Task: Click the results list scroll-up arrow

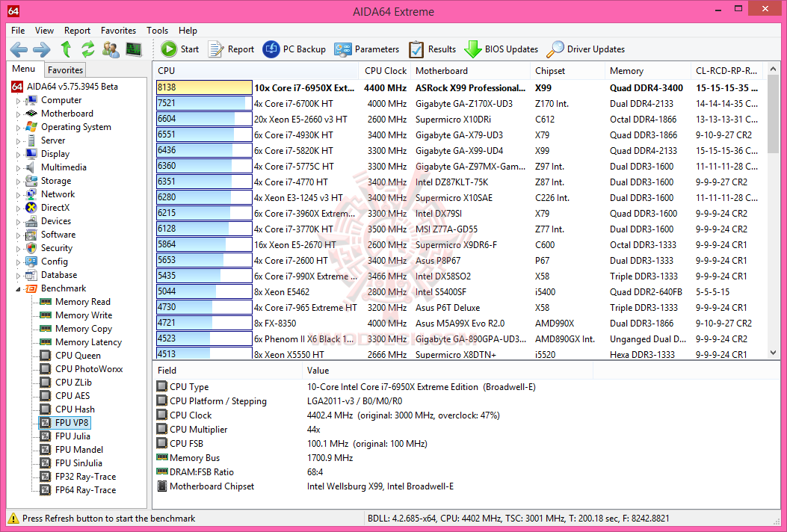Action: tap(773, 69)
